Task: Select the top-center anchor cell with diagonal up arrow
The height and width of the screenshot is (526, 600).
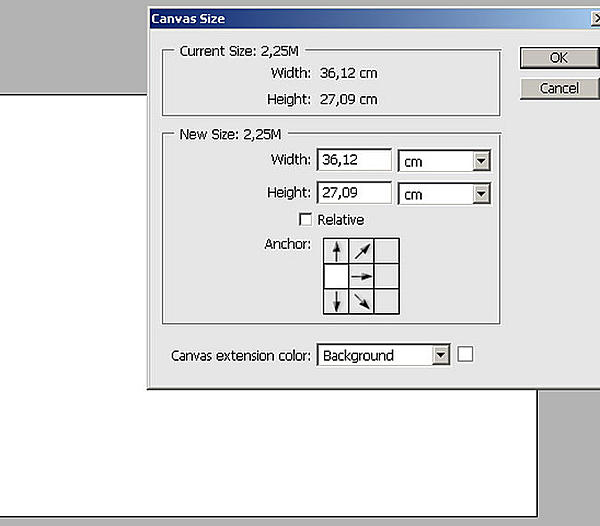Action: (x=361, y=251)
